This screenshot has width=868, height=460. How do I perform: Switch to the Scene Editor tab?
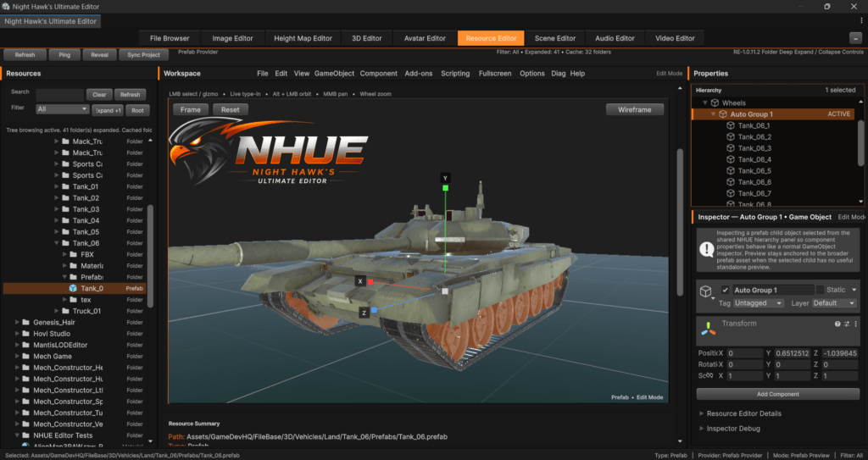tap(554, 38)
